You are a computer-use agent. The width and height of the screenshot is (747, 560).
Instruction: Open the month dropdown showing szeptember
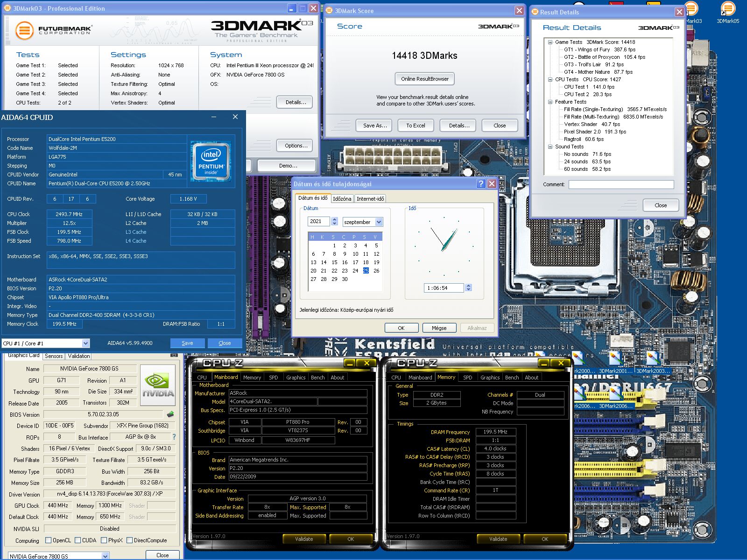379,222
